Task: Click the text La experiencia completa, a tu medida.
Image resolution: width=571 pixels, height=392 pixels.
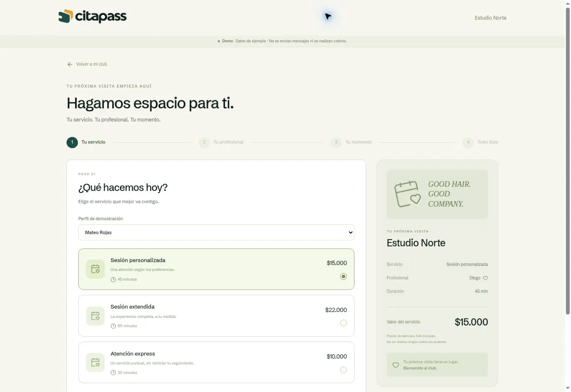Action: point(144,317)
